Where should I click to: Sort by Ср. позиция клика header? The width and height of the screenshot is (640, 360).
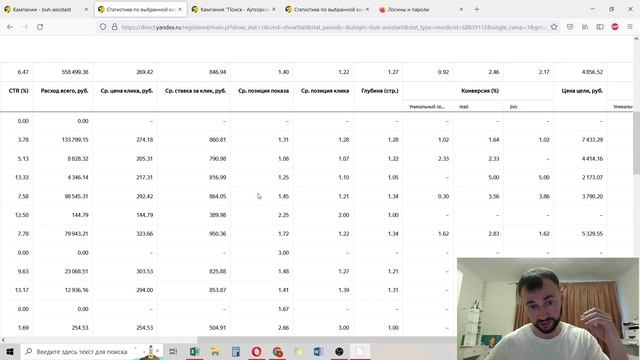325,91
